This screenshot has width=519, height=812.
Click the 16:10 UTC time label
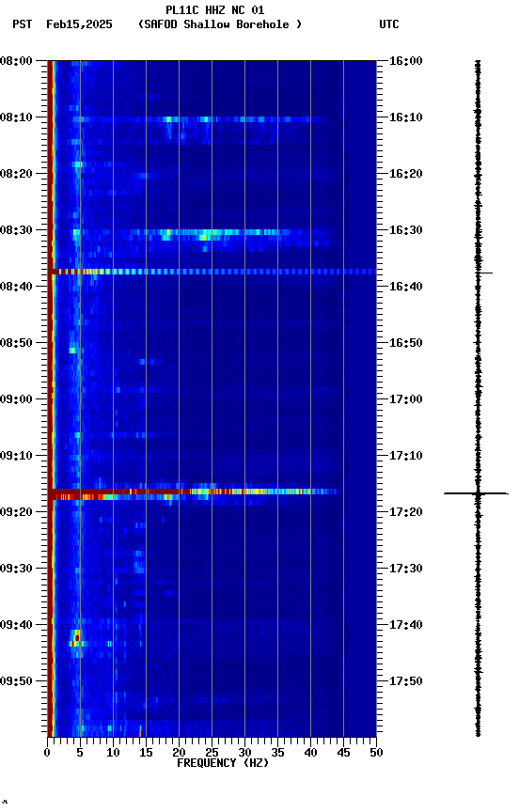pyautogui.click(x=405, y=117)
